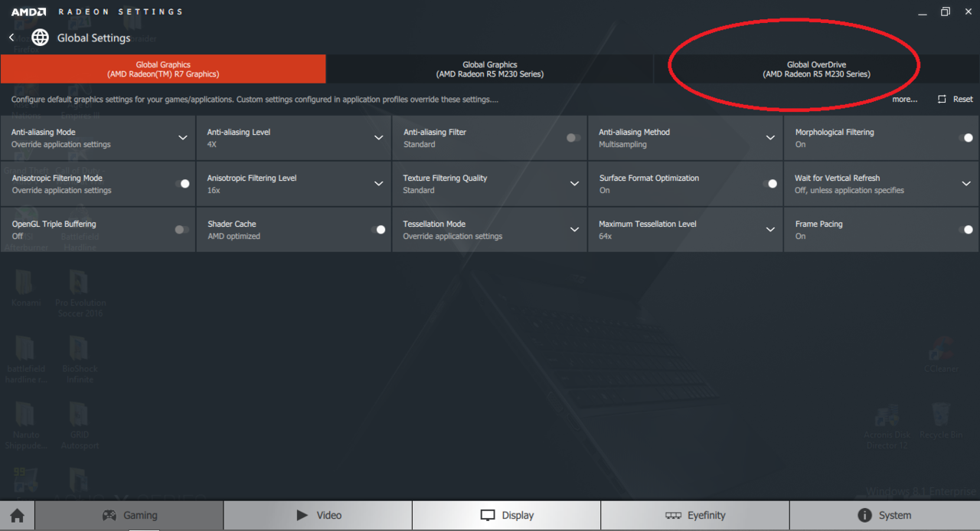Open the Home icon in bottom bar
The height and width of the screenshot is (531, 980).
point(17,516)
